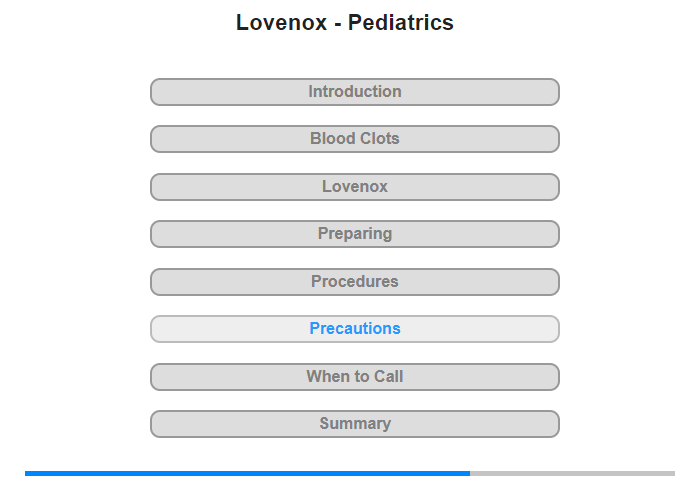700x480 pixels.
Task: Go to the Blood Clots section
Action: 354,139
